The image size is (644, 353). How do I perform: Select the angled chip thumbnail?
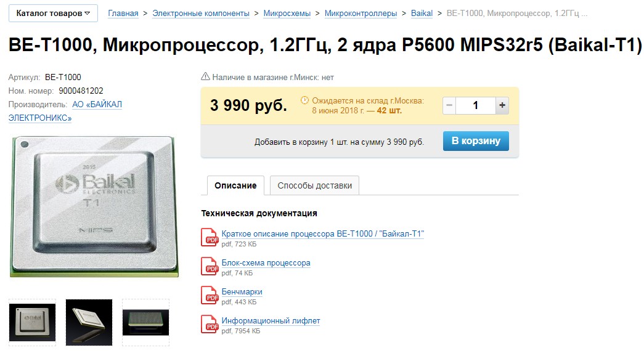click(89, 322)
